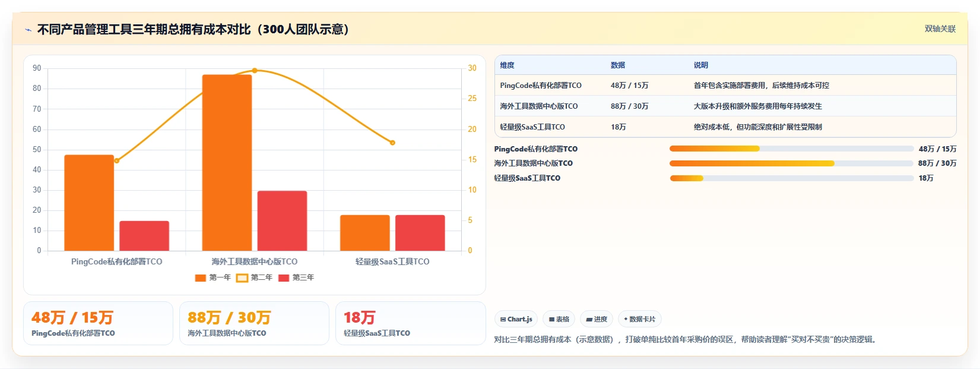Click the tall orange bar for 海外工具数据中心版TCO

click(x=227, y=163)
